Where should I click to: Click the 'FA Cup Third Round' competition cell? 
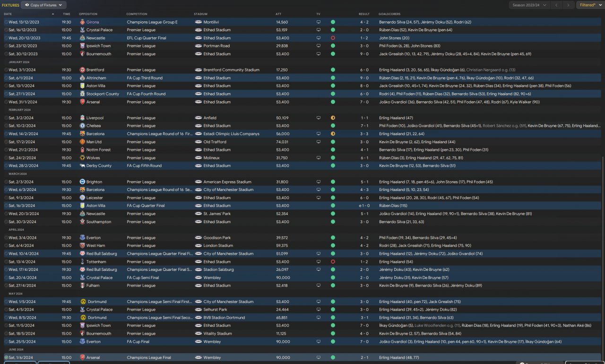click(x=145, y=78)
